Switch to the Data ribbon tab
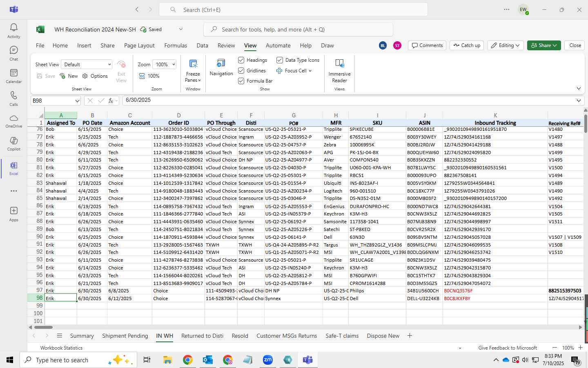Viewport: 588px width, 368px height. [x=202, y=45]
